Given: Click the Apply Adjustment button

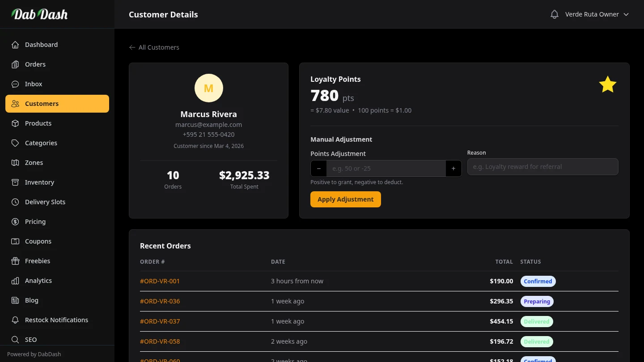Looking at the screenshot, I should [x=345, y=199].
